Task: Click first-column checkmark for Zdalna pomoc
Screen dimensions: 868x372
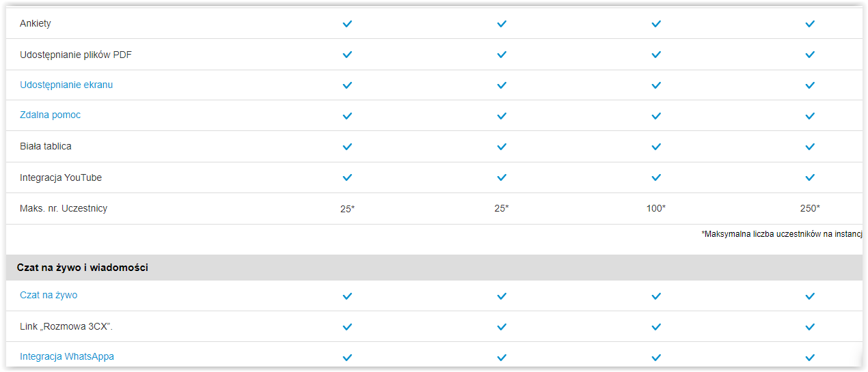Action: pyautogui.click(x=347, y=116)
